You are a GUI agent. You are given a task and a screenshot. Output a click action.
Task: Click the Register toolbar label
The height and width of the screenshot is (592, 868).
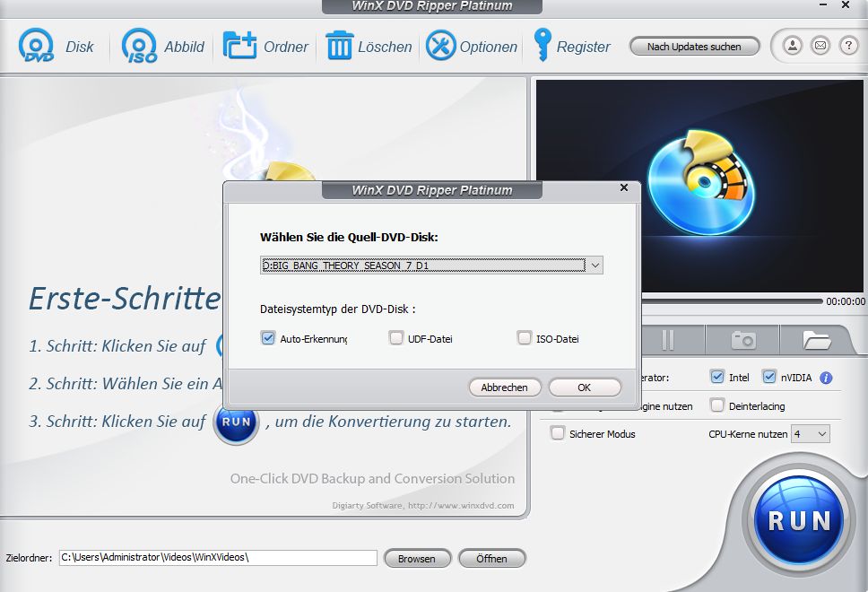[584, 47]
